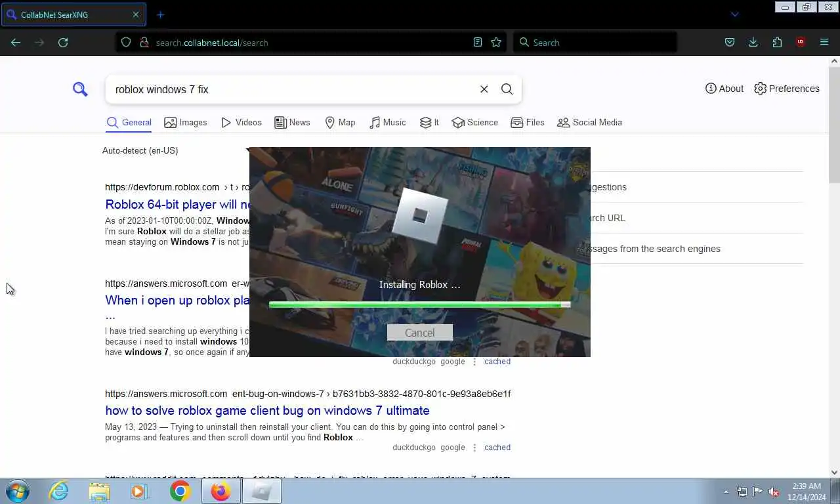This screenshot has width=840, height=504.
Task: Expand the Suggestions sidebar section
Action: [696, 187]
